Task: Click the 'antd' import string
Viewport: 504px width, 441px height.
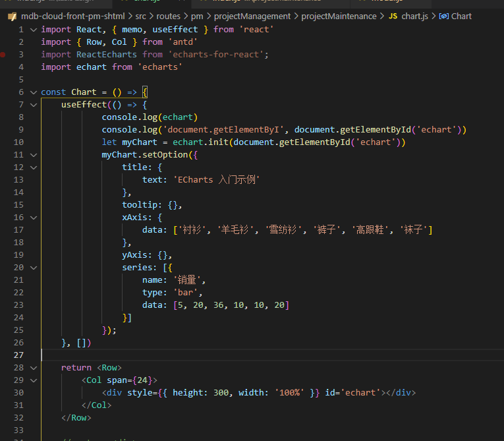Action: pyautogui.click(x=183, y=42)
